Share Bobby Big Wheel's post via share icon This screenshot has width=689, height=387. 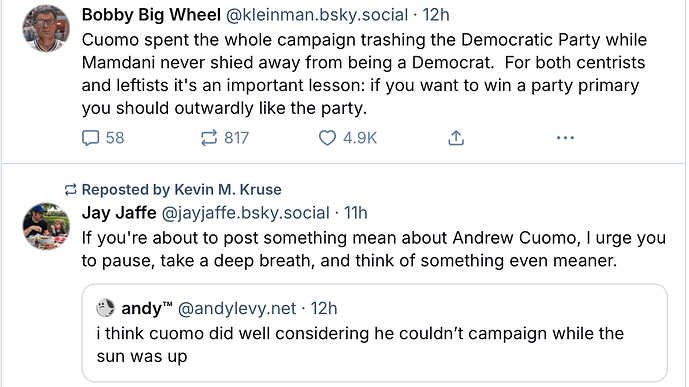point(456,138)
